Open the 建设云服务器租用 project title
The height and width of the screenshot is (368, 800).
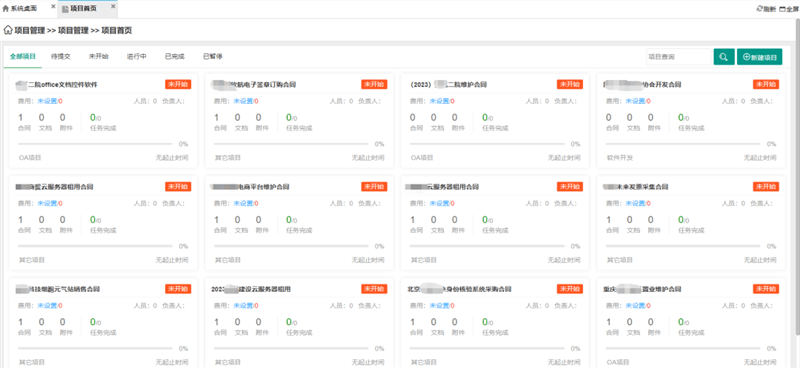pyautogui.click(x=251, y=289)
